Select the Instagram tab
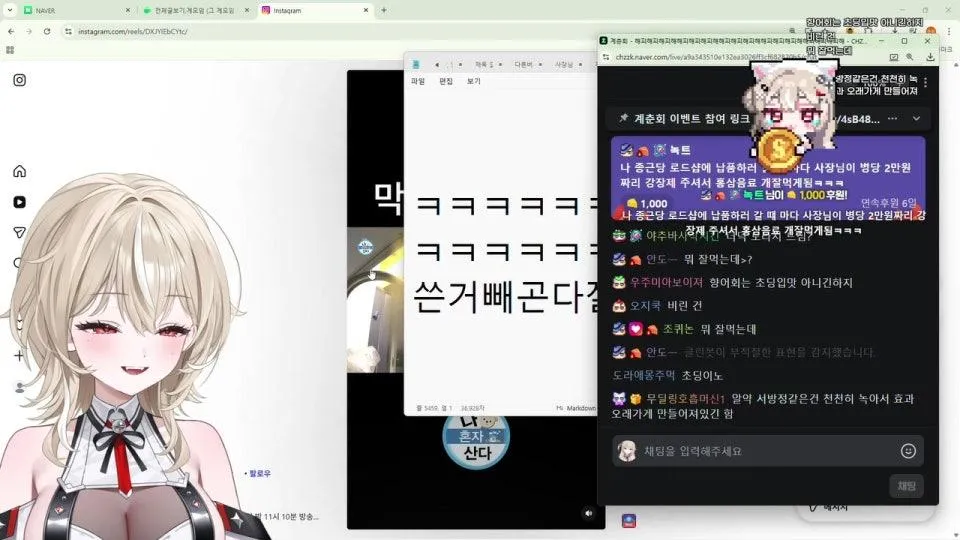Image resolution: width=960 pixels, height=540 pixels. point(315,10)
